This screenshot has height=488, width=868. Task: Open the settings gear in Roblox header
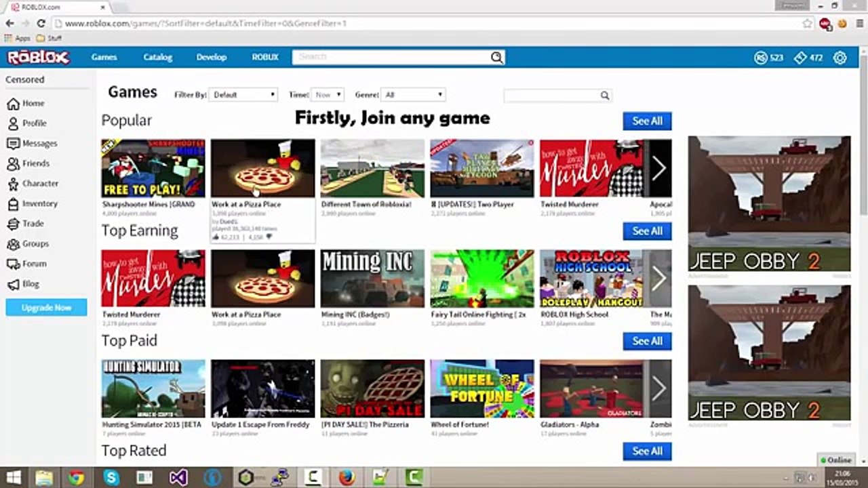point(840,58)
